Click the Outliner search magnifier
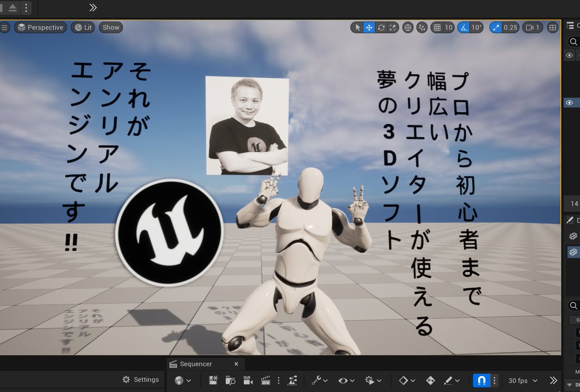Image resolution: width=580 pixels, height=392 pixels. (573, 42)
